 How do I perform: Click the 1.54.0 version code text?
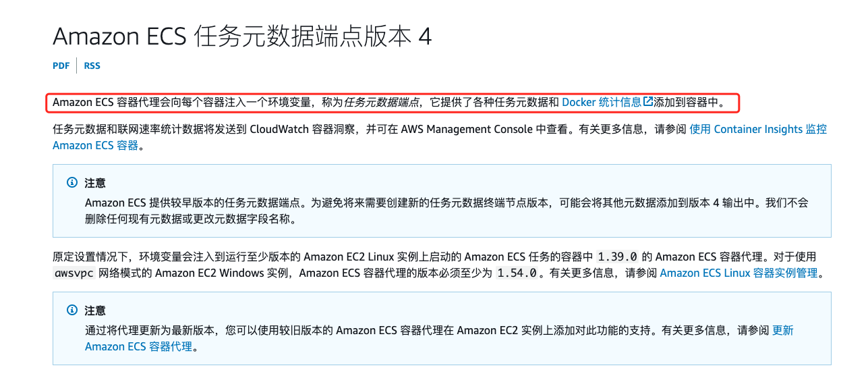pyautogui.click(x=517, y=273)
